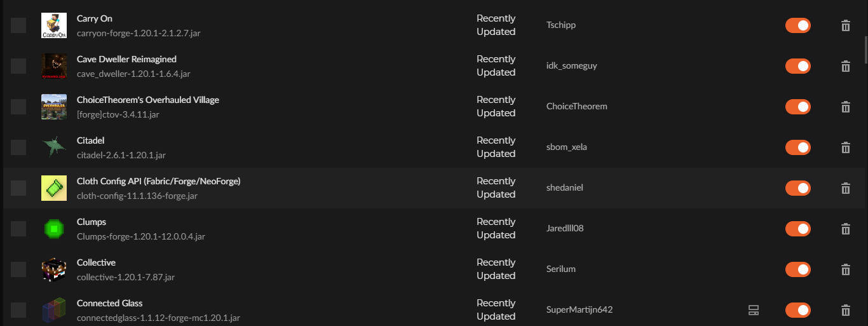
Task: Trash the Cloth Config API mod
Action: [846, 188]
